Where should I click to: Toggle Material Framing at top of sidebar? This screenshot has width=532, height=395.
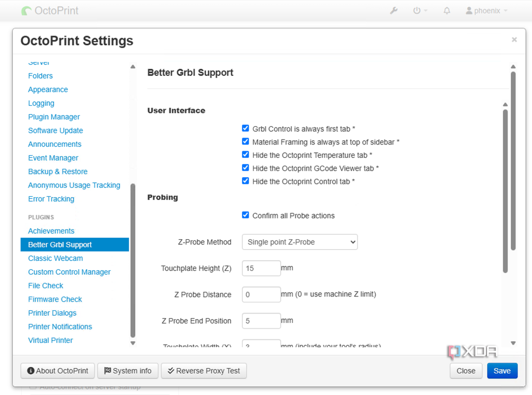pos(245,141)
